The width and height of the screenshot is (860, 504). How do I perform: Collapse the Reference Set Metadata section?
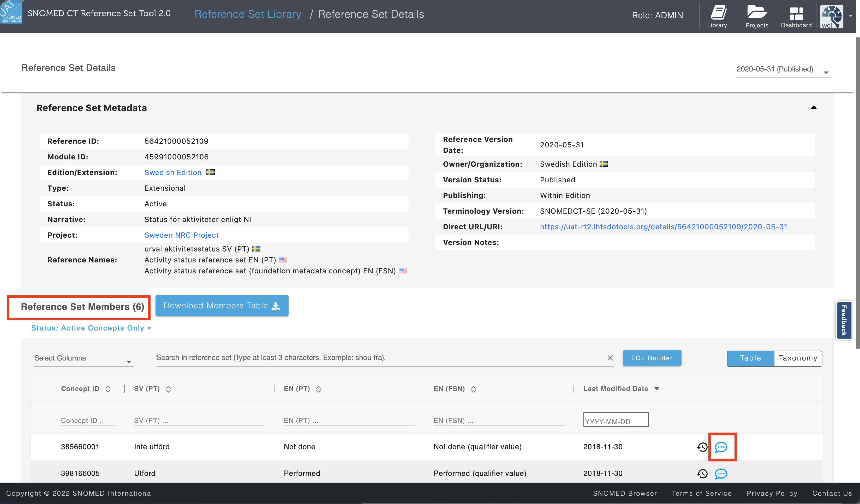814,107
